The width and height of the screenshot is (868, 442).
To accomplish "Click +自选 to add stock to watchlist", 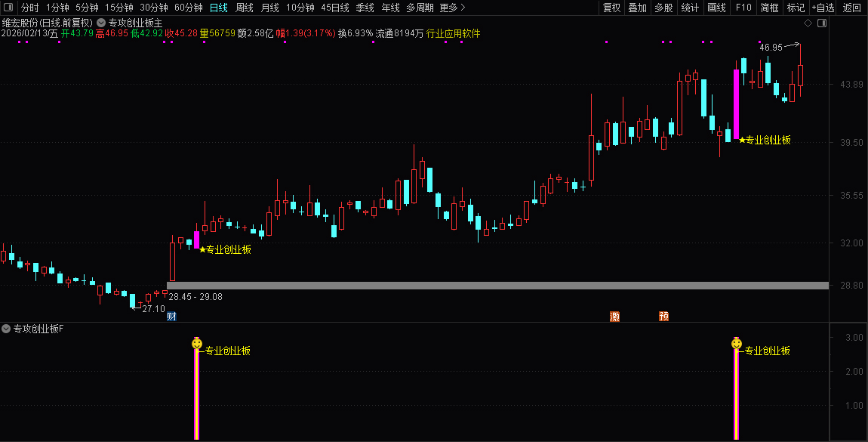I will coord(823,8).
